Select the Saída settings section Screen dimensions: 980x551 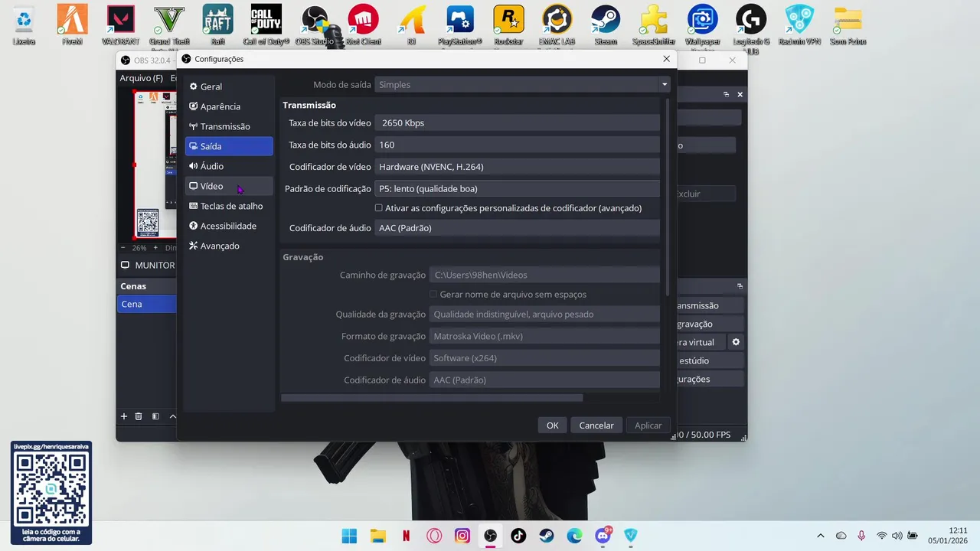coord(229,146)
